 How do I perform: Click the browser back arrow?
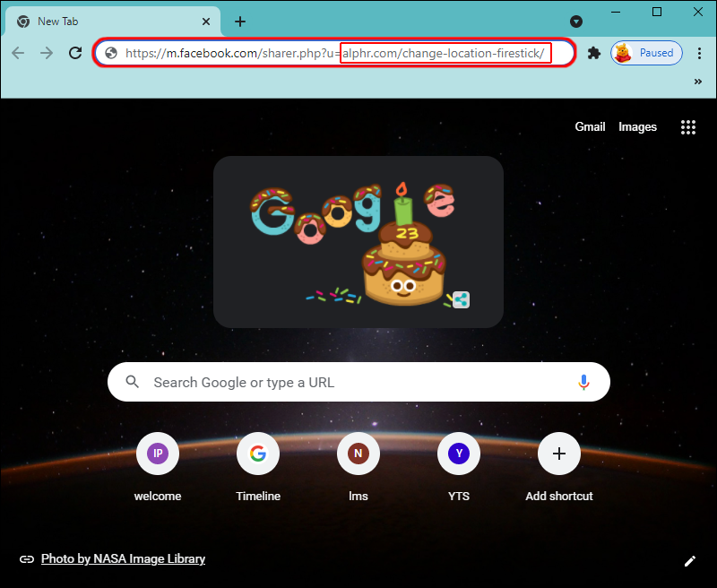click(x=18, y=53)
